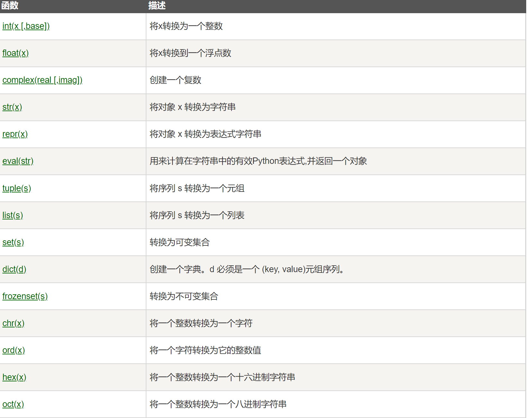
Task: Open the complex(real [,imag]) link
Action: click(42, 80)
